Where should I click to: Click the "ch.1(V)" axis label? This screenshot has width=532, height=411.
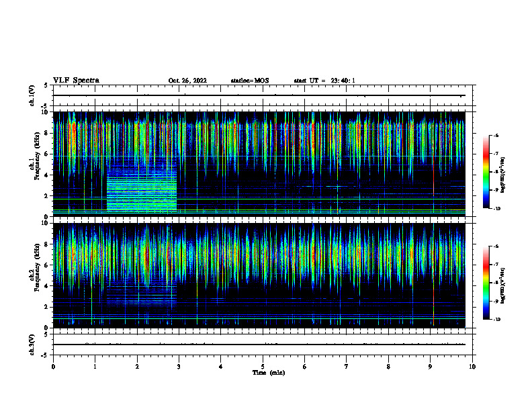32,95
